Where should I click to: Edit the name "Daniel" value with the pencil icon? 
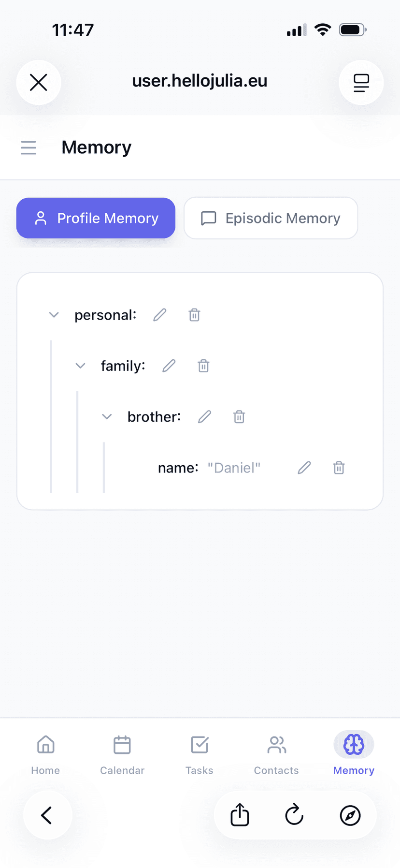pos(303,468)
